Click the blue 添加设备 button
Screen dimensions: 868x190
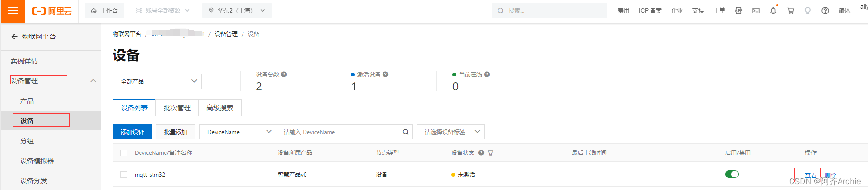click(x=132, y=132)
